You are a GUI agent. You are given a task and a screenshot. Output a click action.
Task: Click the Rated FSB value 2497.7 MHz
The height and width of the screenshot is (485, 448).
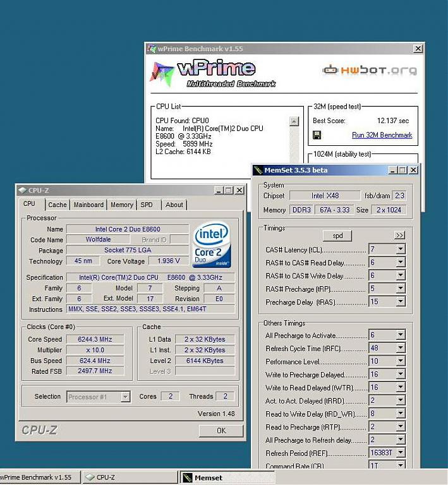(x=95, y=371)
